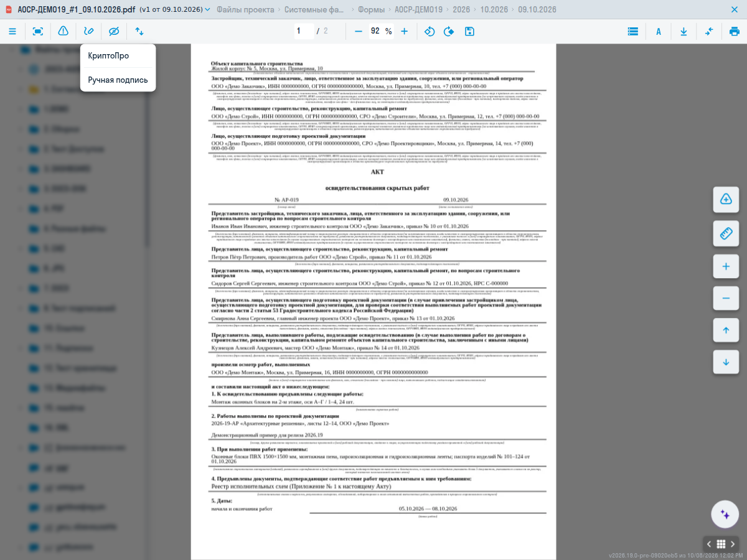
Task: Go to Файлы проекта breadcrumb
Action: click(x=245, y=10)
